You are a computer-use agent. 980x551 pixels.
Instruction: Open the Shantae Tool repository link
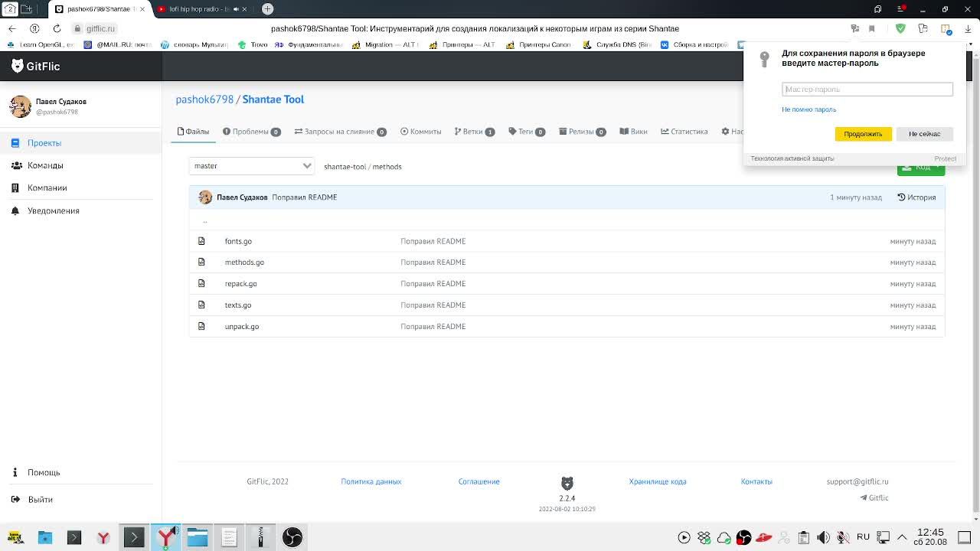coord(273,99)
